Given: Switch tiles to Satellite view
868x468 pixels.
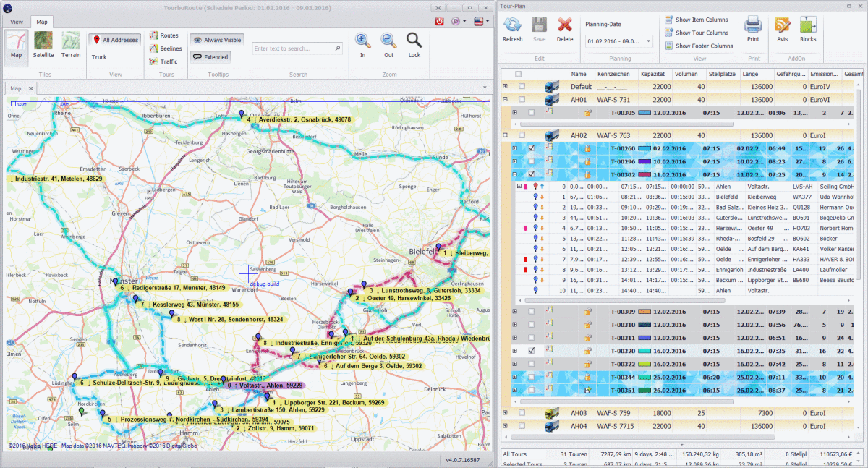Looking at the screenshot, I should click(x=43, y=45).
